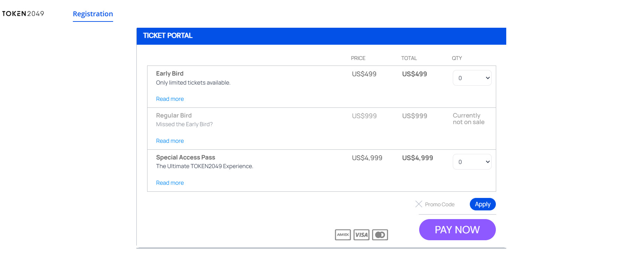Open Special Access Pass quantity dropdown
This screenshot has width=644, height=269.
click(472, 162)
